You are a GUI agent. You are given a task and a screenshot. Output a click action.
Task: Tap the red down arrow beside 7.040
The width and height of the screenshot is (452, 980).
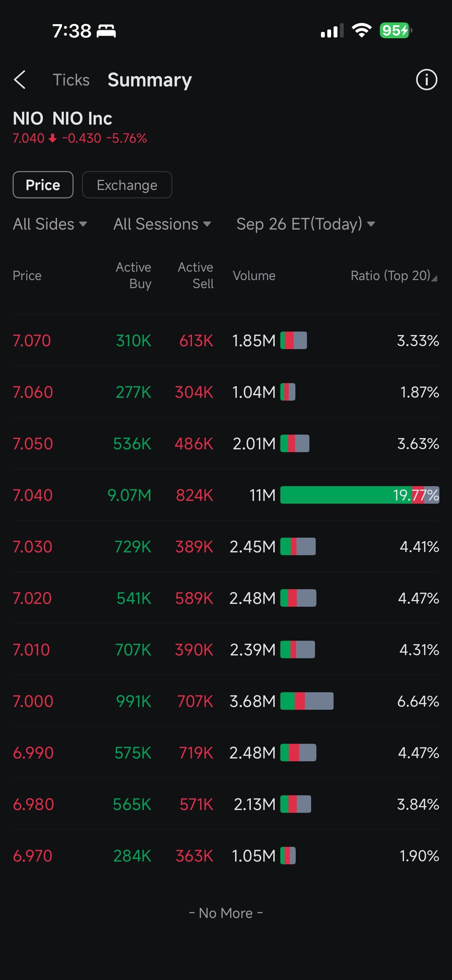53,138
